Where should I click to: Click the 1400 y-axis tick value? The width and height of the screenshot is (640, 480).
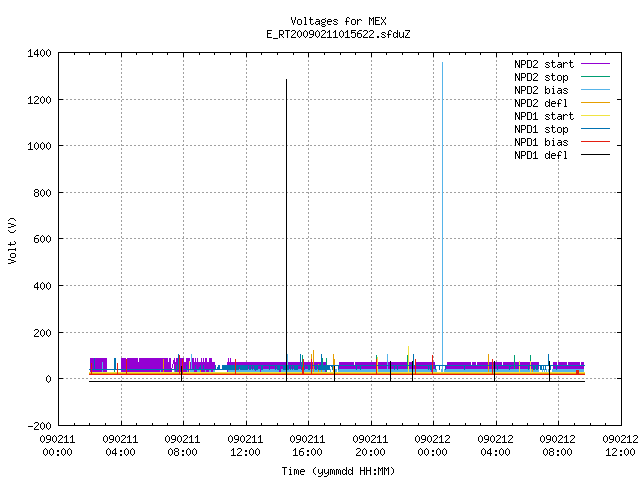point(39,53)
